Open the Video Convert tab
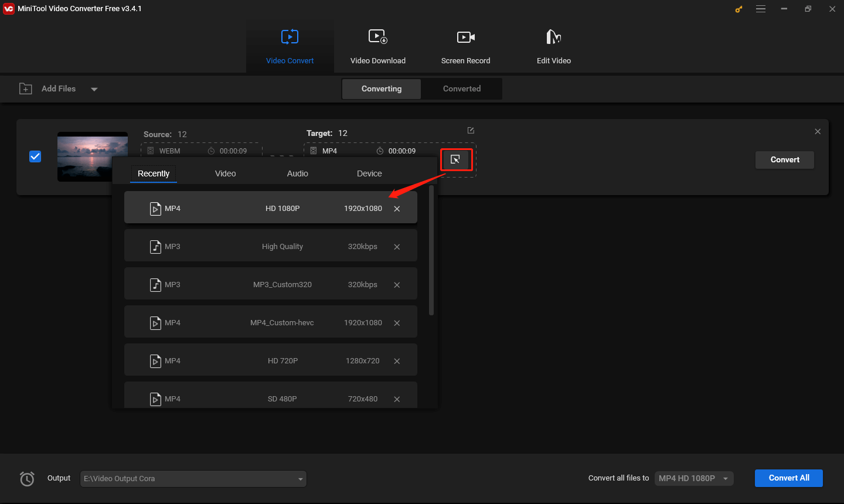The height and width of the screenshot is (504, 844). pyautogui.click(x=290, y=46)
